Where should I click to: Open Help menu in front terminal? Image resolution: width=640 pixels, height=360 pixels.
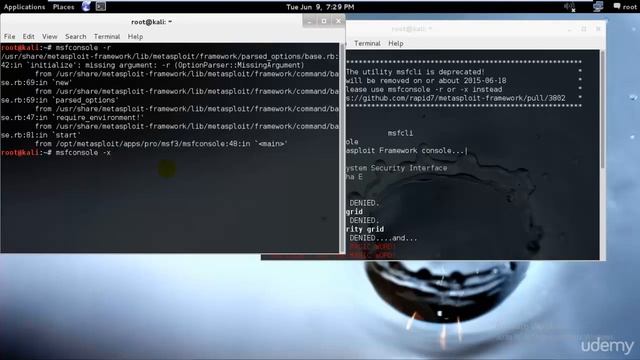pyautogui.click(x=135, y=36)
